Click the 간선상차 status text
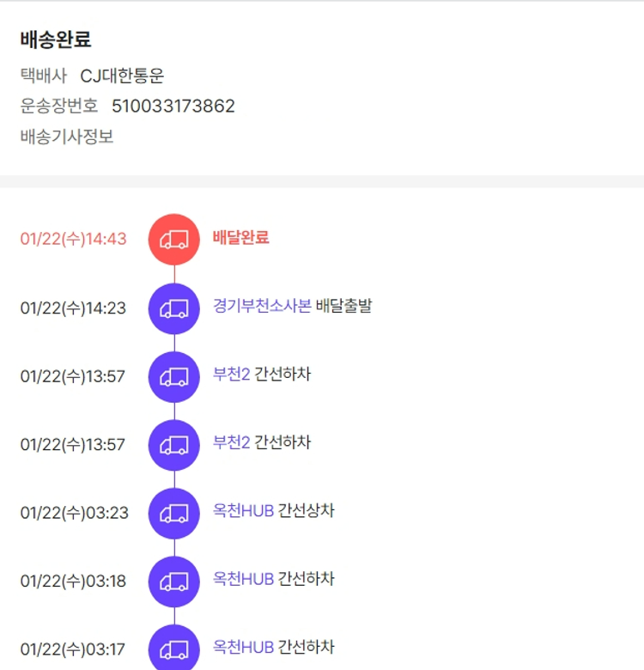The width and height of the screenshot is (644, 670). (307, 511)
